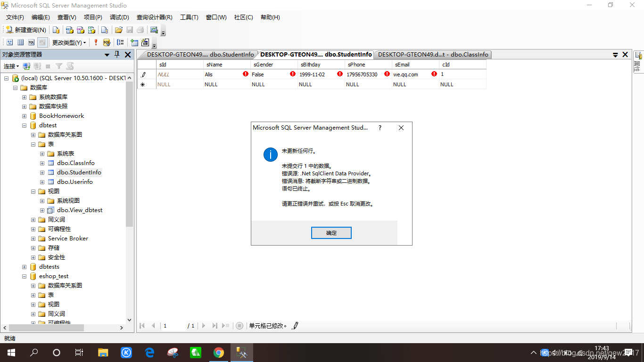The width and height of the screenshot is (644, 362).
Task: Click the disconnect server icon
Action: 37,66
